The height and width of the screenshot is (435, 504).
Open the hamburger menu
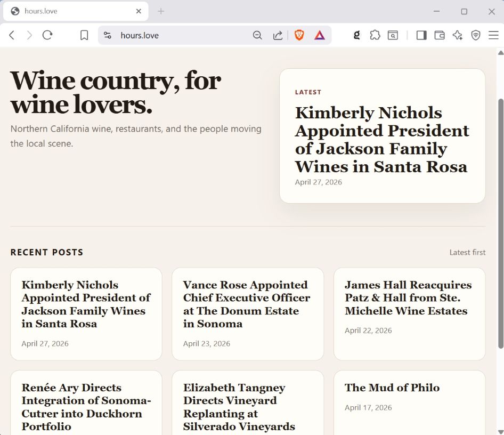(494, 35)
